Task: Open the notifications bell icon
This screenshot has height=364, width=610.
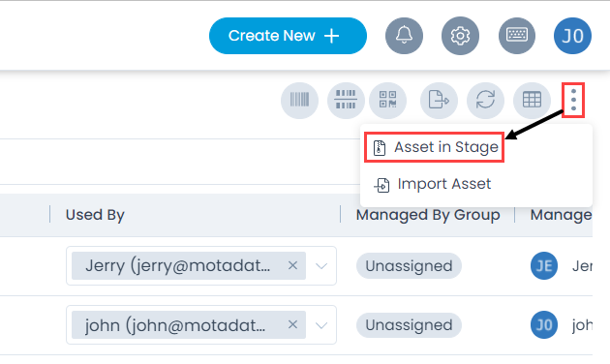Action: (x=404, y=36)
